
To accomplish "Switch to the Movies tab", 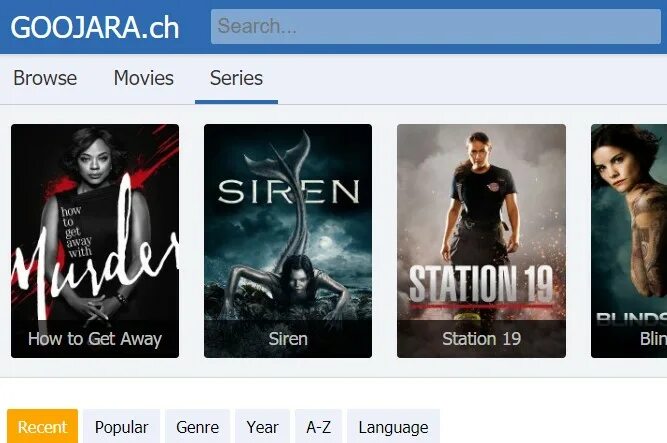I will [x=144, y=78].
